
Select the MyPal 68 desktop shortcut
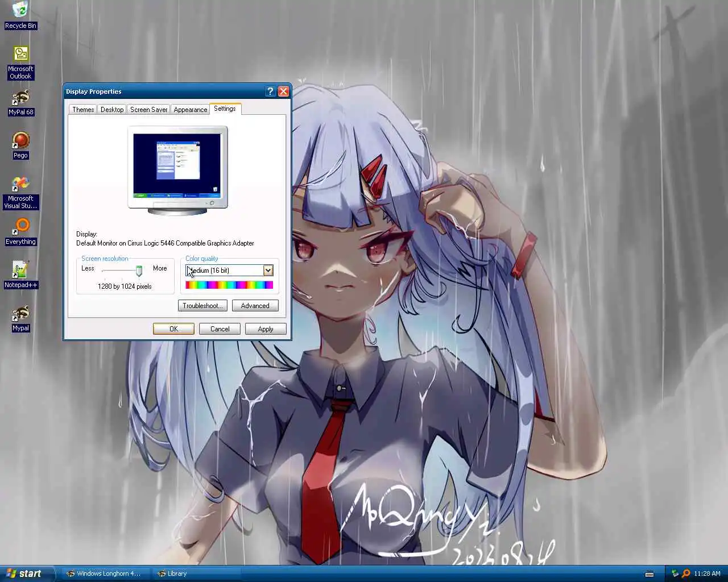tap(20, 102)
